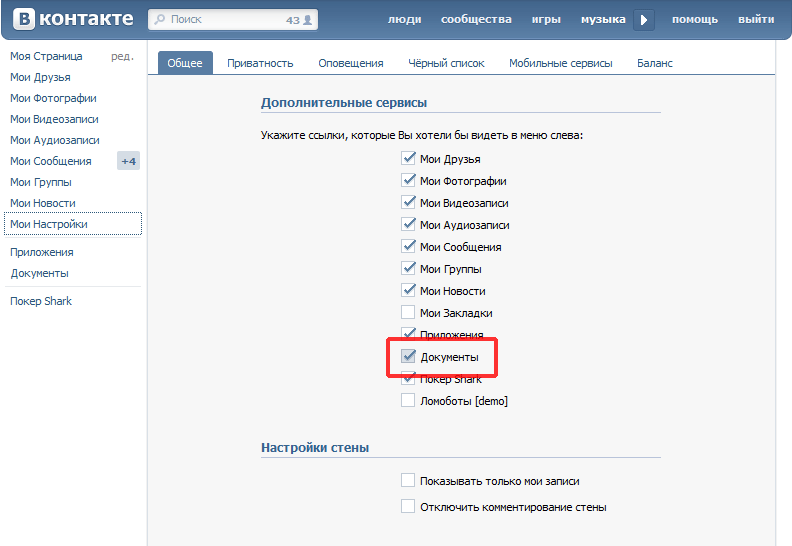Open the Чёрный список tab
792x546 pixels.
[x=446, y=63]
